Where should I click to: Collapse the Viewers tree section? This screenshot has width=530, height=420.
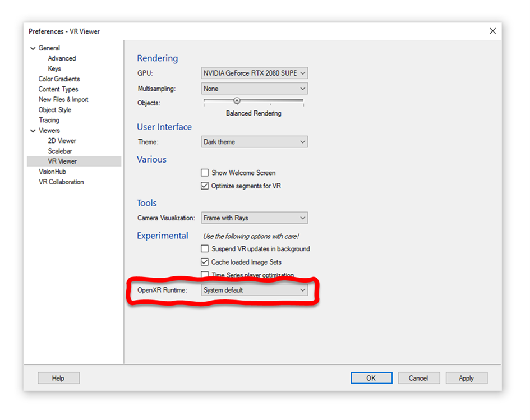point(33,130)
